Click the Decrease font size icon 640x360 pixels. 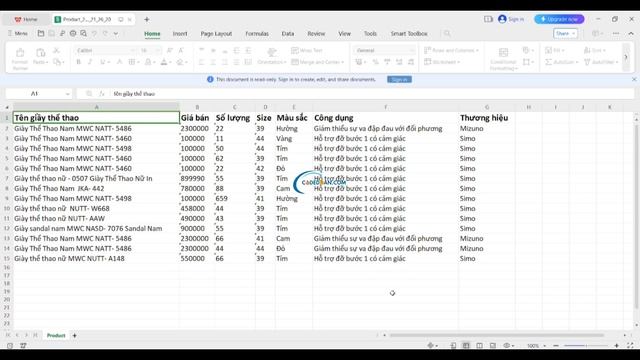tap(181, 51)
